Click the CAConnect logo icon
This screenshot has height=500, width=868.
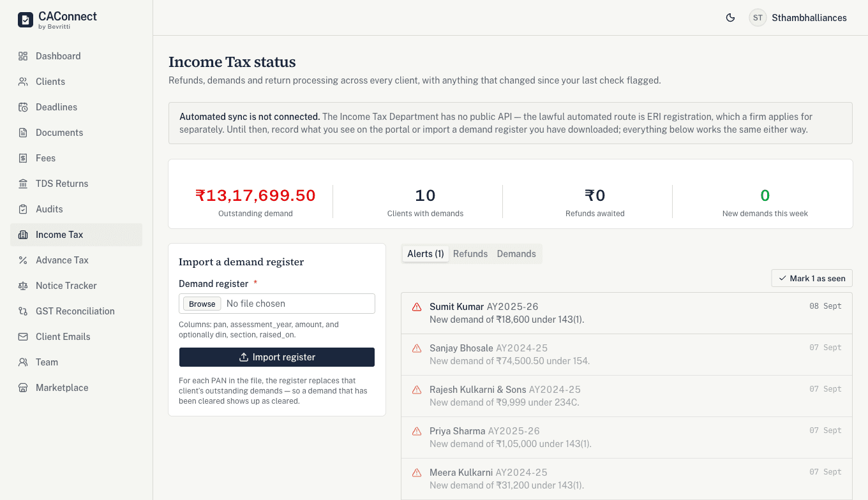(25, 20)
